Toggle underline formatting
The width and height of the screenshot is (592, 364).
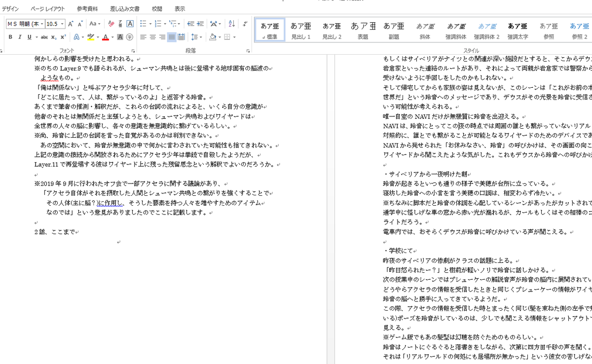[x=29, y=37]
